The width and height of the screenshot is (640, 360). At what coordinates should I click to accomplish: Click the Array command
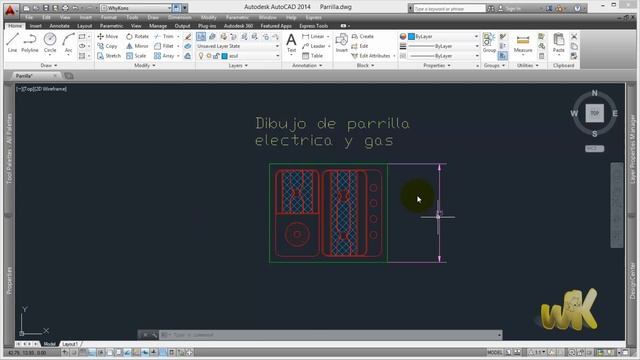pyautogui.click(x=164, y=56)
